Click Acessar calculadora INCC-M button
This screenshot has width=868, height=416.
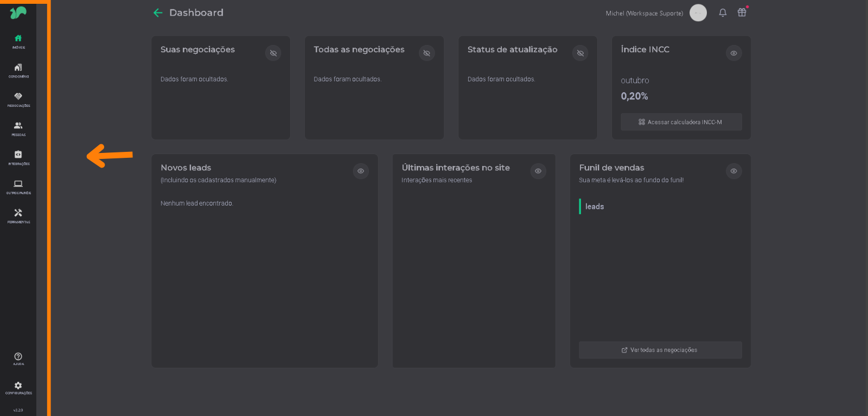[681, 122]
